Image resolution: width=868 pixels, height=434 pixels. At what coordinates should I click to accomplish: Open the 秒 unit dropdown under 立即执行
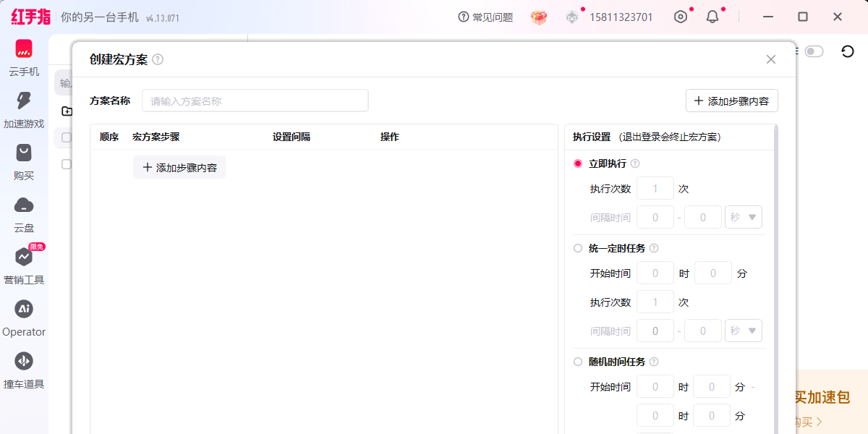744,217
